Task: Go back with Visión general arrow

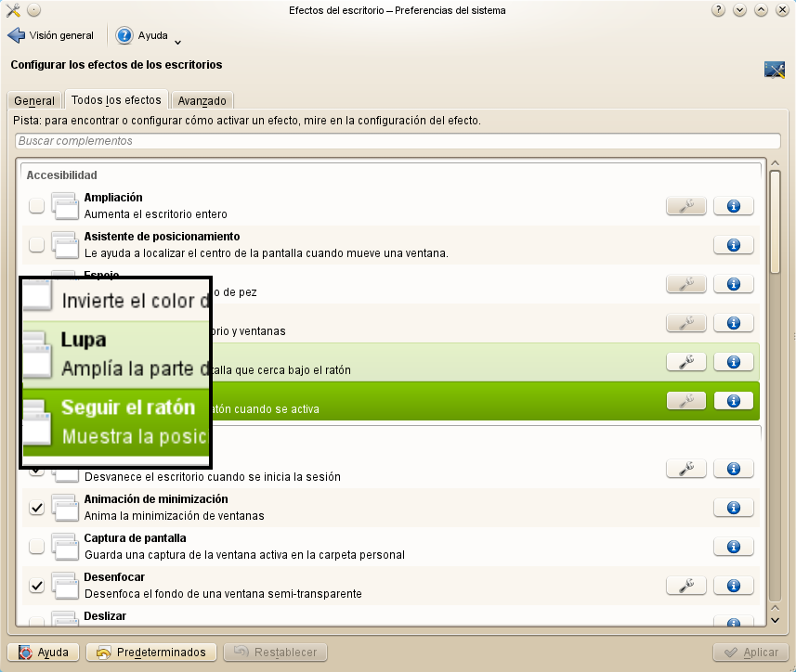Action: (16, 35)
